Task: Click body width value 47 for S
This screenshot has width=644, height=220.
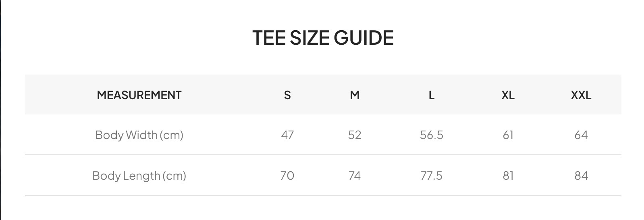Action: point(287,135)
